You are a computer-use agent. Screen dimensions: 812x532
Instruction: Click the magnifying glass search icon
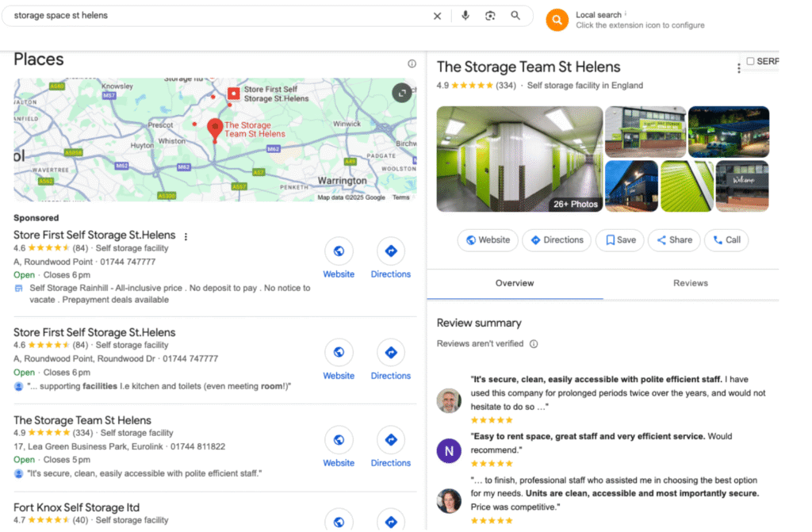coord(515,16)
